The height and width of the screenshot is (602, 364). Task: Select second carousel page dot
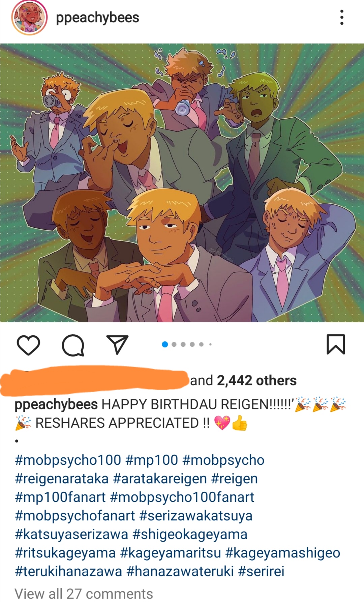click(x=174, y=344)
